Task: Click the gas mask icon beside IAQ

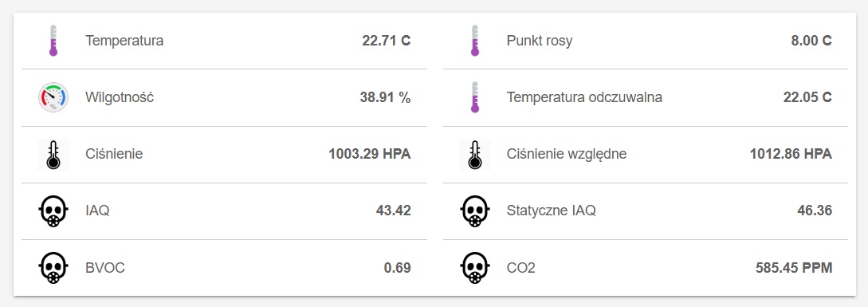Action: click(53, 211)
